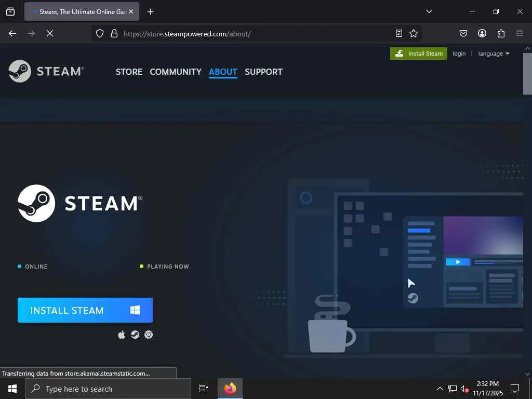Image resolution: width=532 pixels, height=399 pixels.
Task: Open the Pocket save icon
Action: (x=463, y=33)
